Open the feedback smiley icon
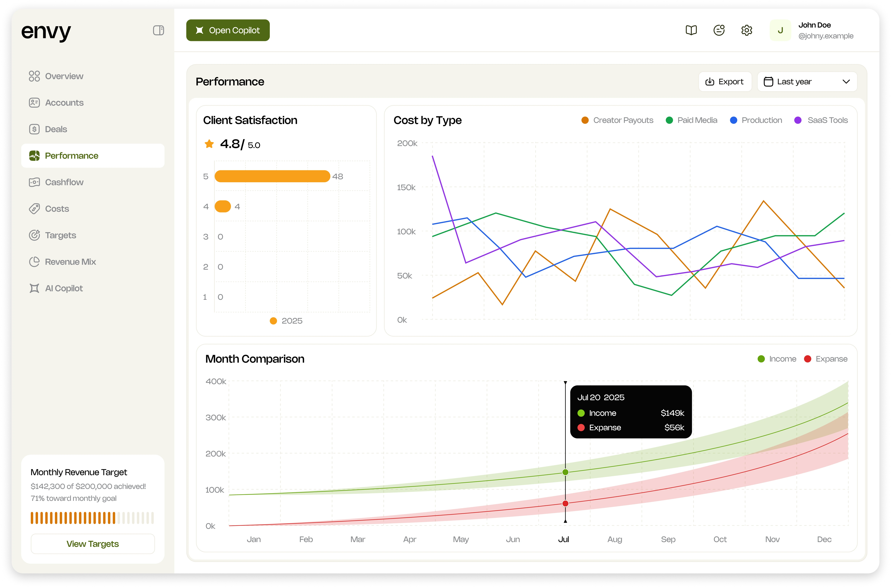 pos(719,30)
